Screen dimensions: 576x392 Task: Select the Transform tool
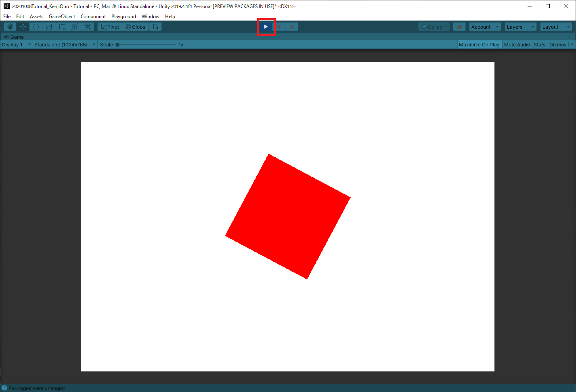pyautogui.click(x=75, y=27)
